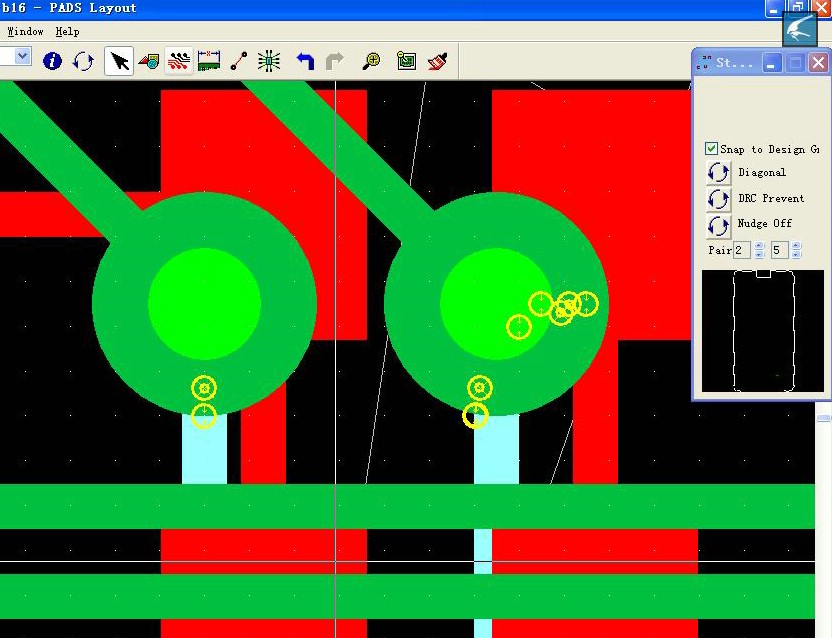The width and height of the screenshot is (832, 638).
Task: Click the light blue trace below left pad
Action: 204,449
